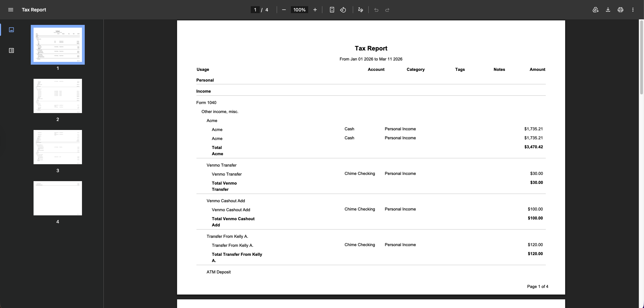Select the page 1 thumbnail

pyautogui.click(x=58, y=45)
